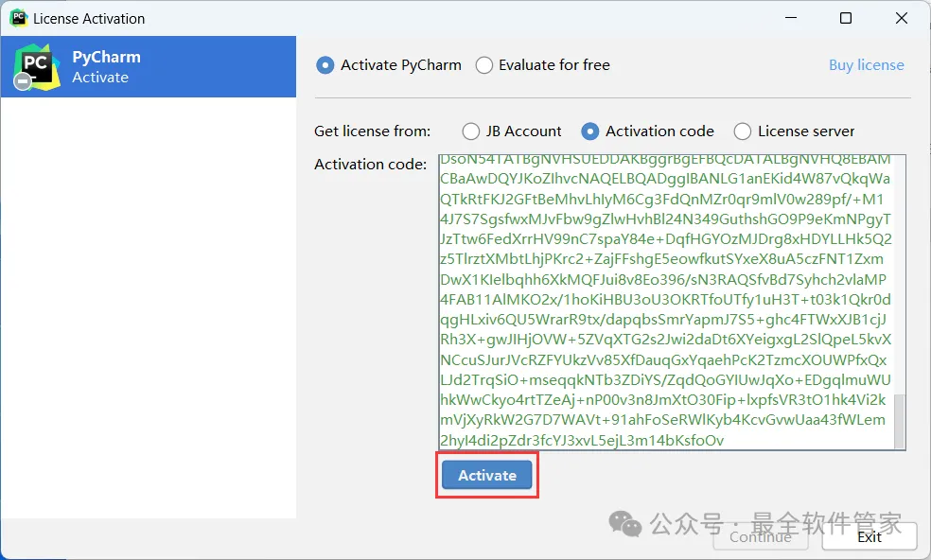Minimize the License Activation window
The image size is (931, 560).
(x=791, y=18)
